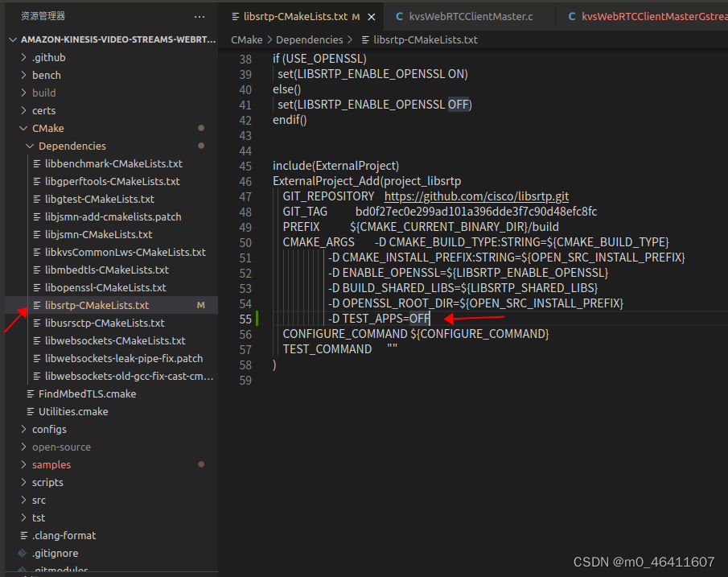This screenshot has height=577, width=728.
Task: Click set(LIBSRTP_ENABLE_OPENSSL ON) text
Action: [x=372, y=74]
